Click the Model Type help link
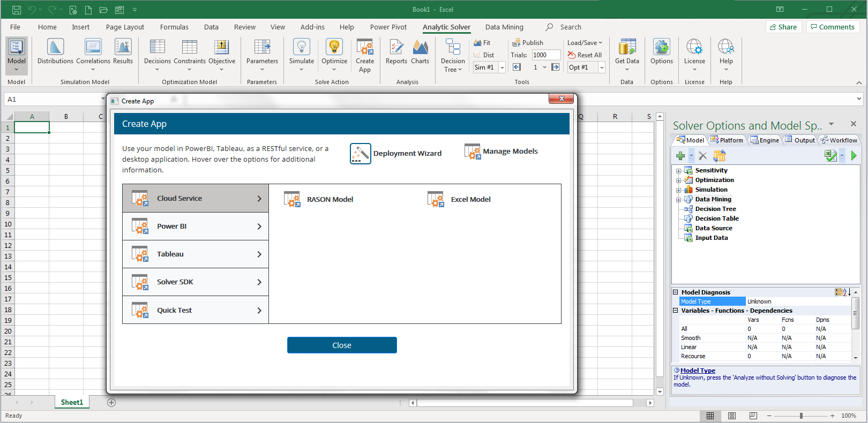 697,371
